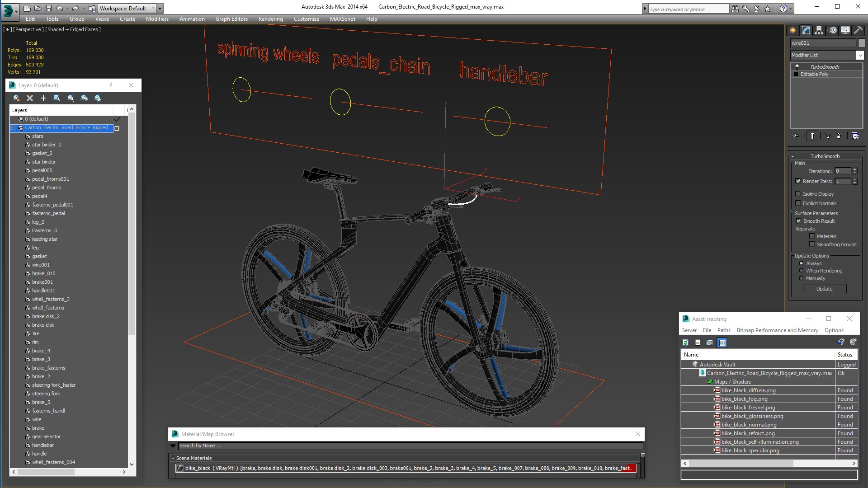
Task: Open Paths menu in Asset Tracking
Action: pyautogui.click(x=724, y=330)
